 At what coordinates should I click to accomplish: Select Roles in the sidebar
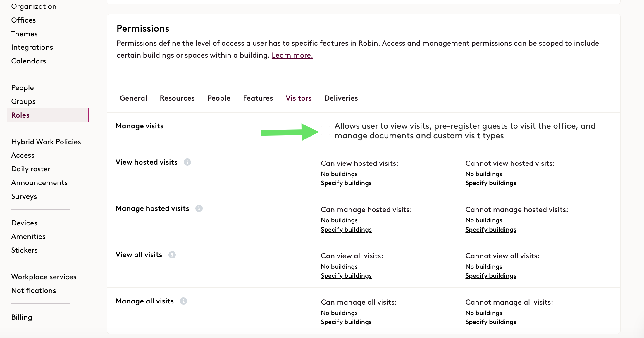pyautogui.click(x=48, y=115)
